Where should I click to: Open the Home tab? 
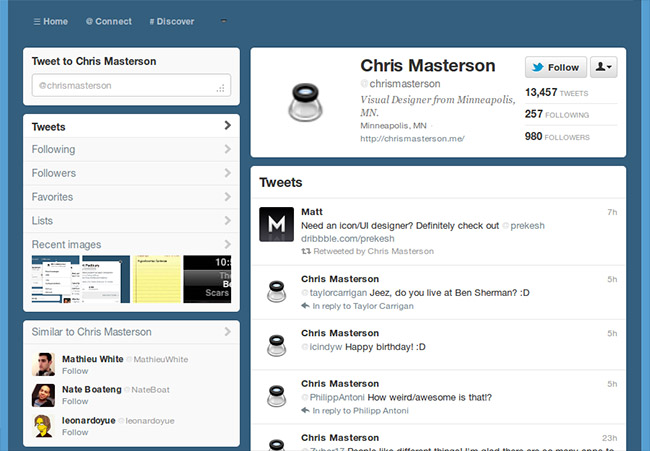(x=51, y=21)
